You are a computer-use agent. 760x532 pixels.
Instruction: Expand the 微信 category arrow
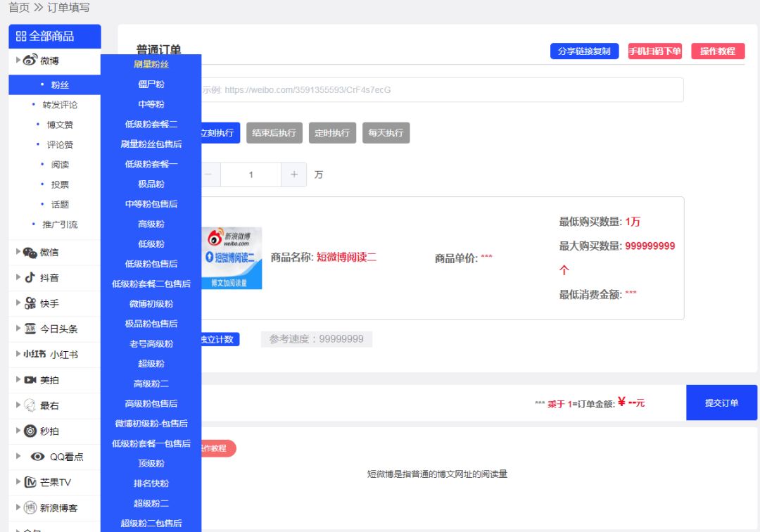18,251
